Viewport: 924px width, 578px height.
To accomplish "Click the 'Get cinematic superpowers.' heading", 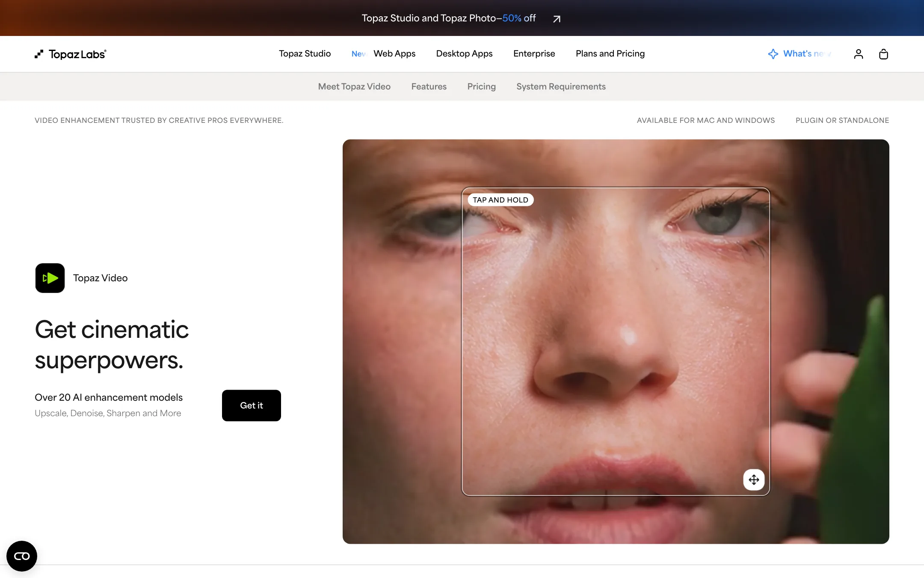I will 112,345.
